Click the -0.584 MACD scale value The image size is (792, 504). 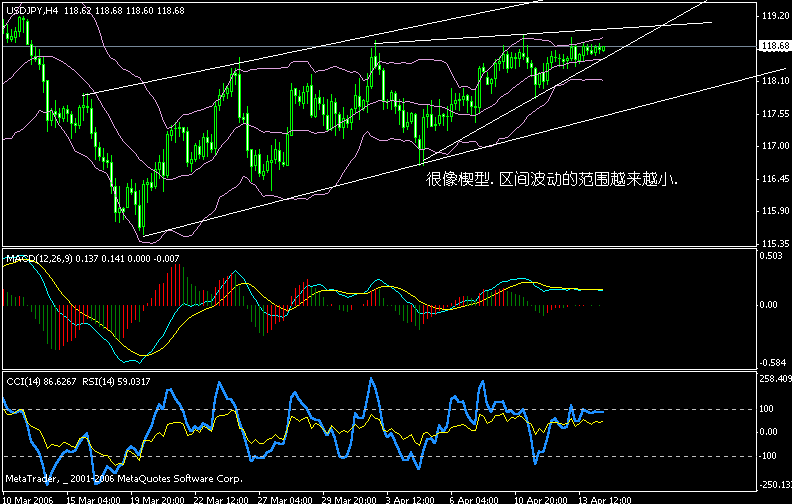(771, 363)
